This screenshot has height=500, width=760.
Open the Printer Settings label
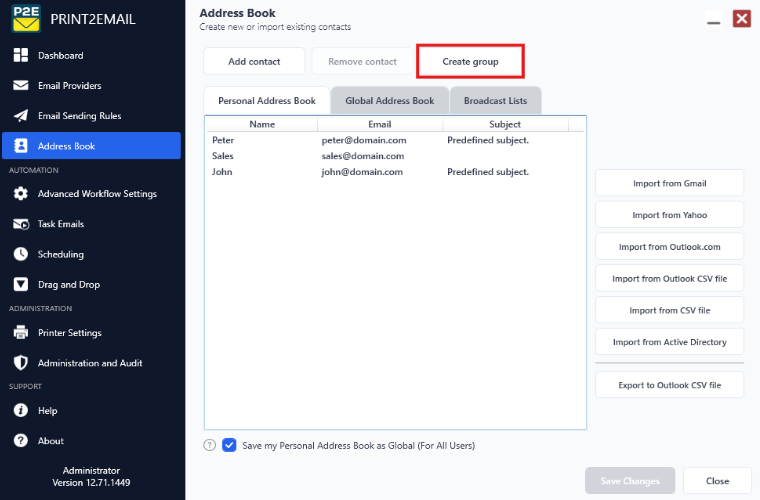(x=70, y=333)
